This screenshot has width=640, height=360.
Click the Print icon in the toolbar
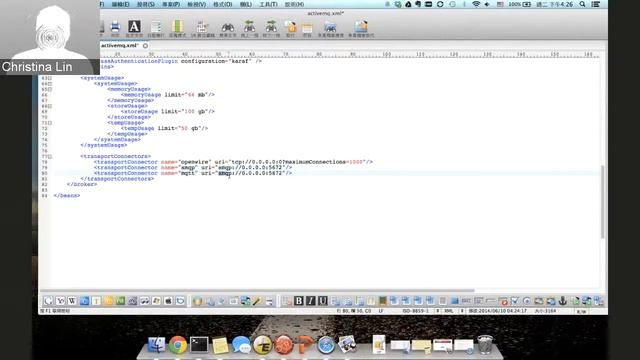click(115, 27)
